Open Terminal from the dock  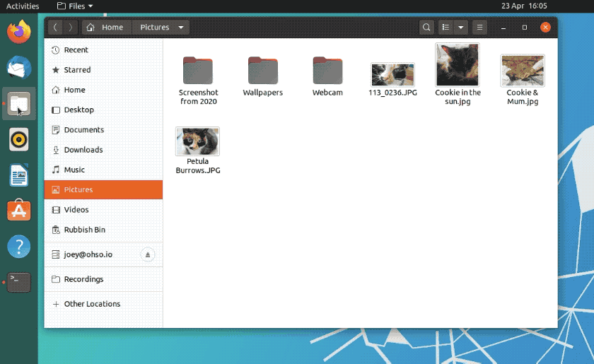(19, 282)
